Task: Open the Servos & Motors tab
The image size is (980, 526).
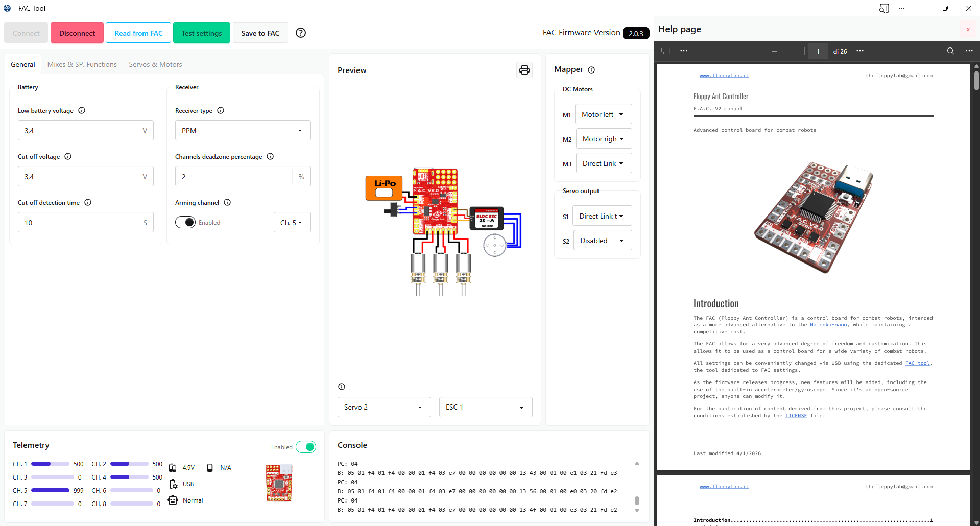Action: [155, 64]
